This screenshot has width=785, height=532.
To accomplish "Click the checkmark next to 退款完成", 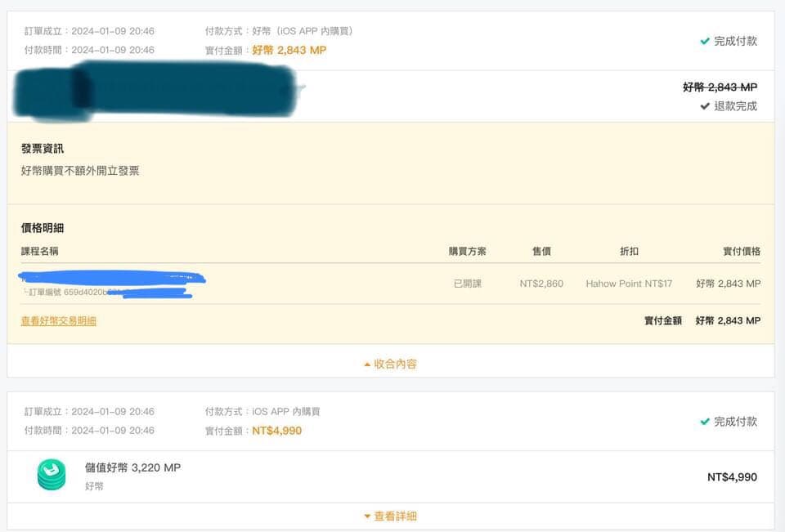I will (705, 106).
